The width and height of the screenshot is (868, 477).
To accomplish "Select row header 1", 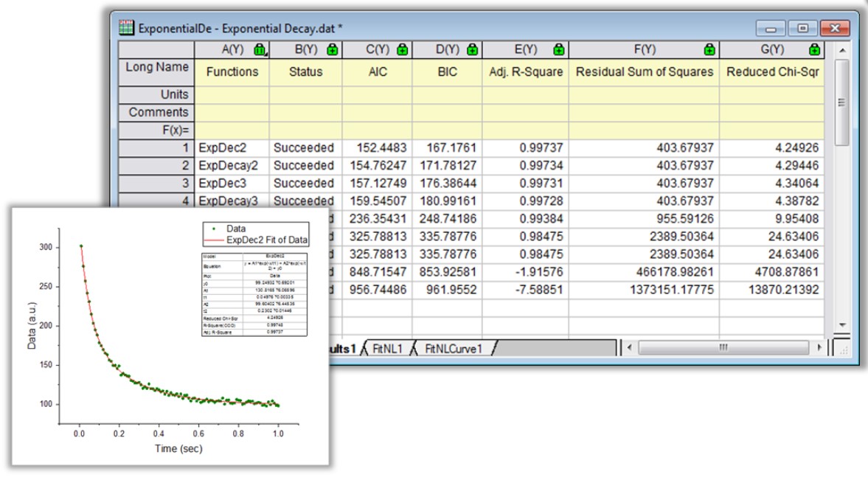I will point(156,147).
